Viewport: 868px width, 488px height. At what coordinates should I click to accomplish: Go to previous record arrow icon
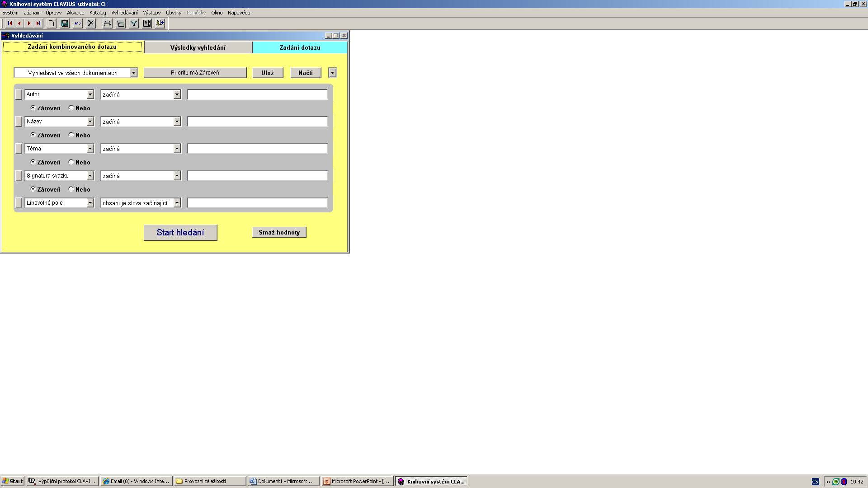(19, 23)
